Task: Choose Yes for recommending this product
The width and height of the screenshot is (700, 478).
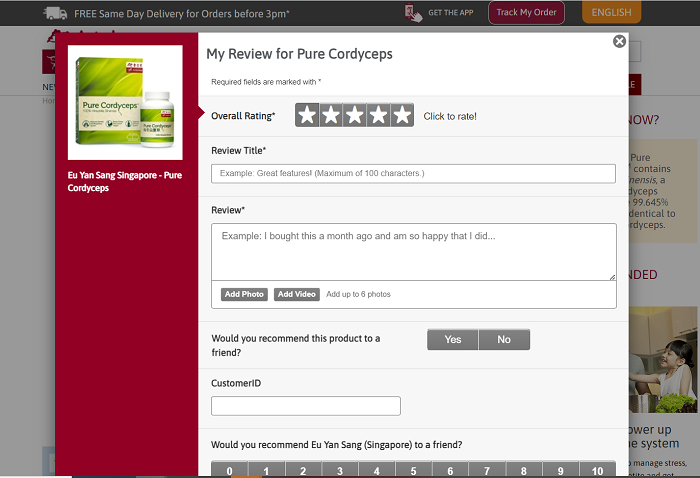Action: click(x=453, y=340)
